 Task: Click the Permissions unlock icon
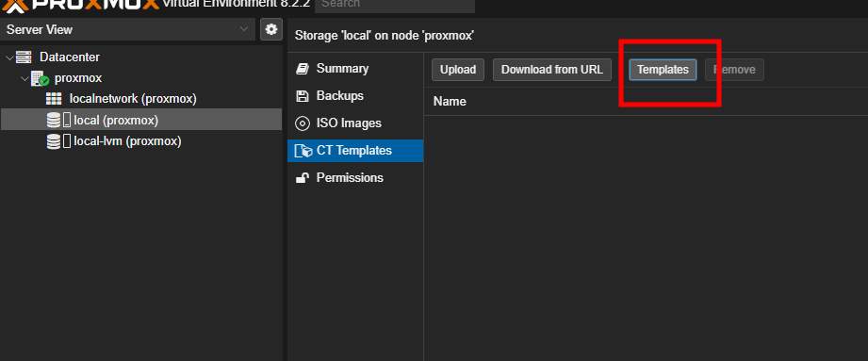click(303, 178)
